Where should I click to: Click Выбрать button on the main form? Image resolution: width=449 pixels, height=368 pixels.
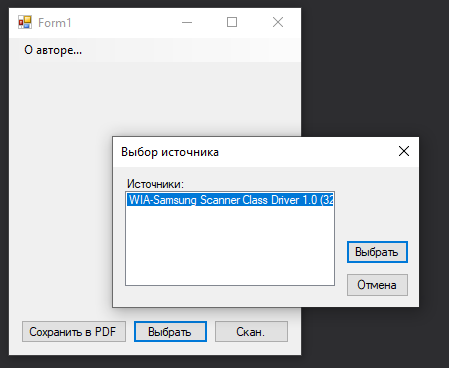point(170,332)
